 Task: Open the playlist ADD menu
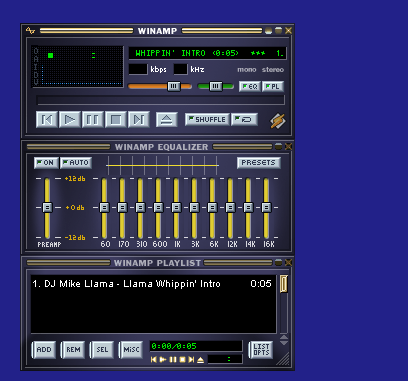coord(44,350)
